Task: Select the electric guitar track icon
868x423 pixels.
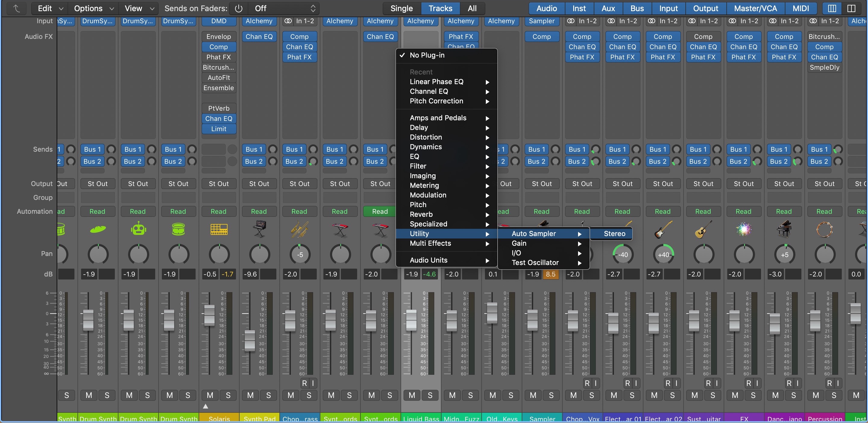Action: click(663, 229)
